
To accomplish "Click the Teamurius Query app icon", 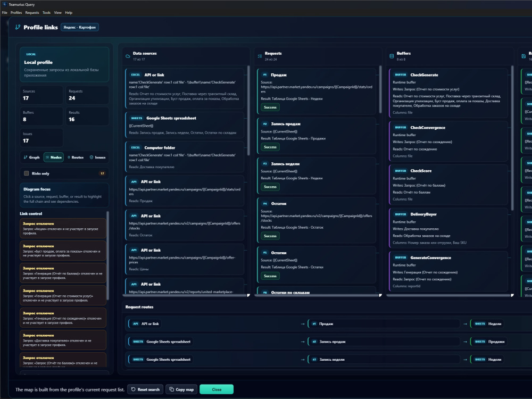I will [4, 4].
